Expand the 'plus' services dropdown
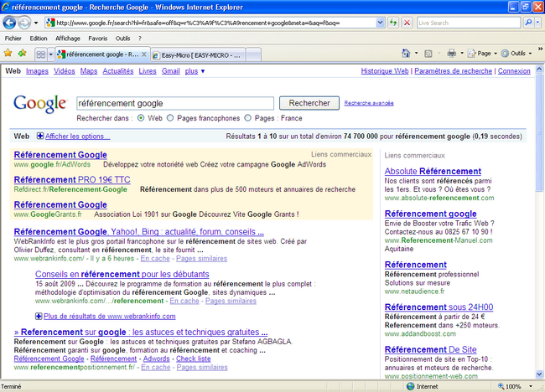Viewport: 545px width, 392px height. coord(195,71)
